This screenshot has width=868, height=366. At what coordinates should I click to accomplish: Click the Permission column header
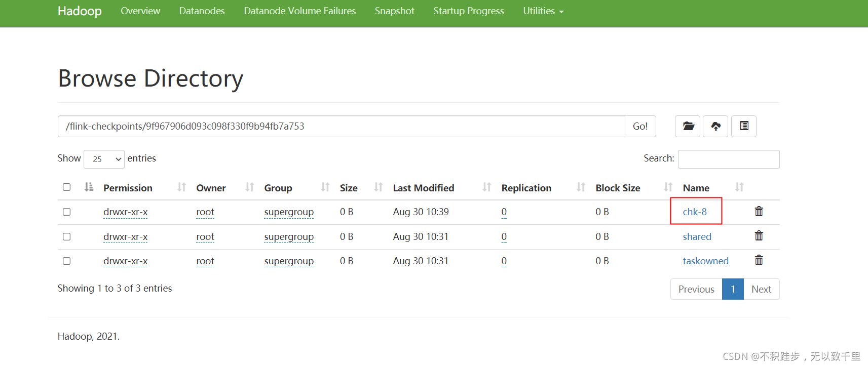click(x=128, y=188)
